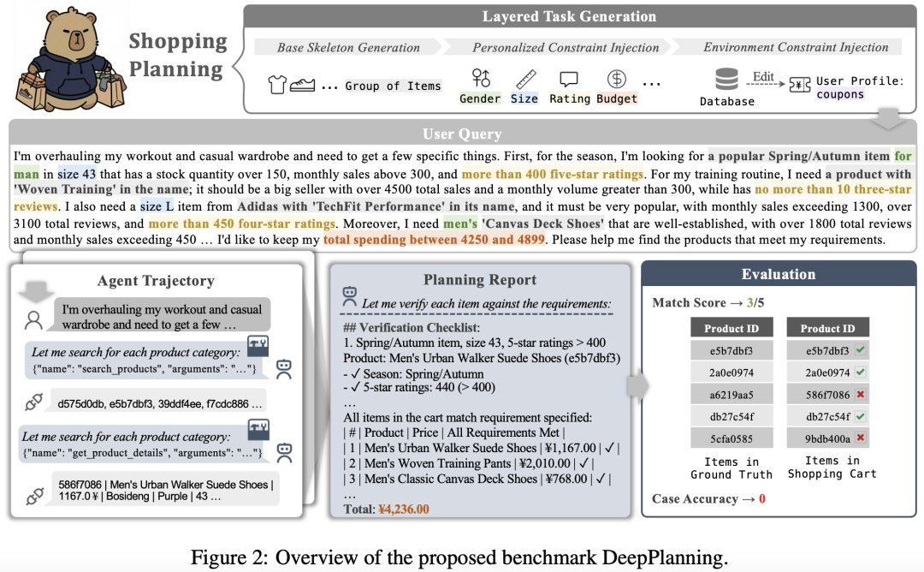Image resolution: width=924 pixels, height=572 pixels.
Task: Click the Evaluation panel header
Action: [x=779, y=274]
